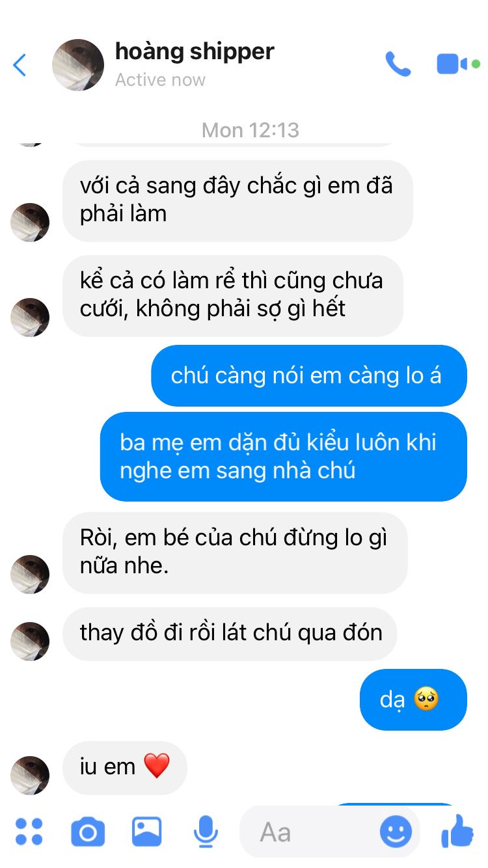This screenshot has height=868, width=488.
Task: Open the camera from the bottom bar
Action: tap(88, 832)
